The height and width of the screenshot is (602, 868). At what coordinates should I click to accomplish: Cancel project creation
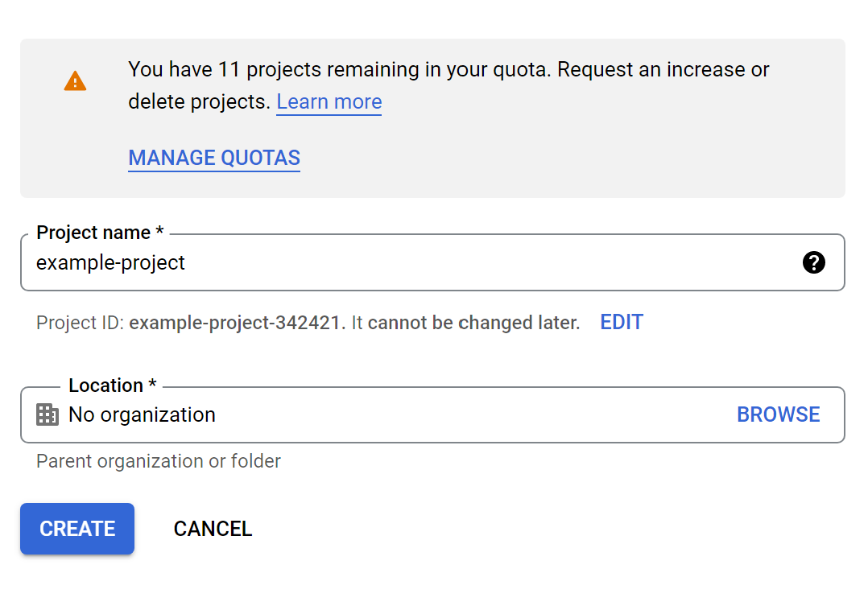213,529
